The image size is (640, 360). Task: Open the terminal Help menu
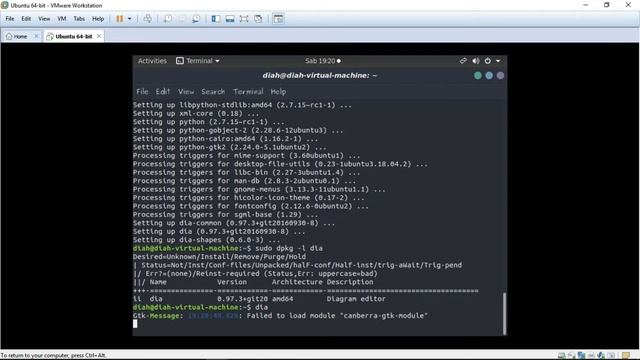pyautogui.click(x=278, y=92)
